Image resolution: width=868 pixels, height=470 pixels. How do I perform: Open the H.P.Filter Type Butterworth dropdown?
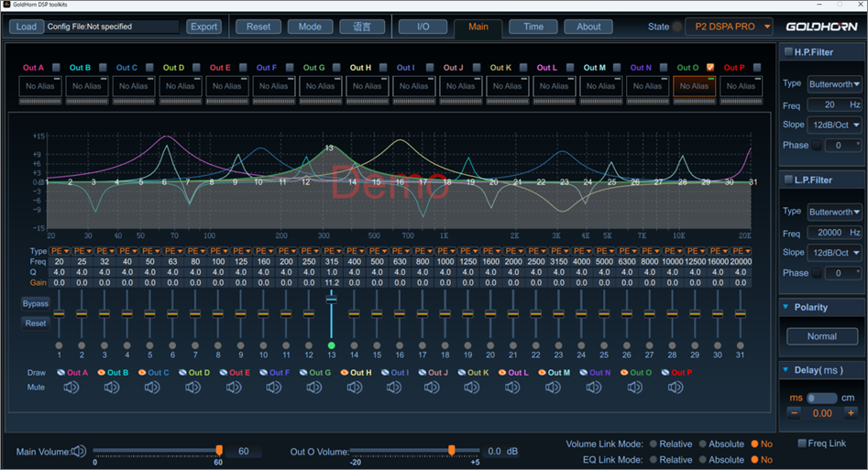(x=834, y=84)
